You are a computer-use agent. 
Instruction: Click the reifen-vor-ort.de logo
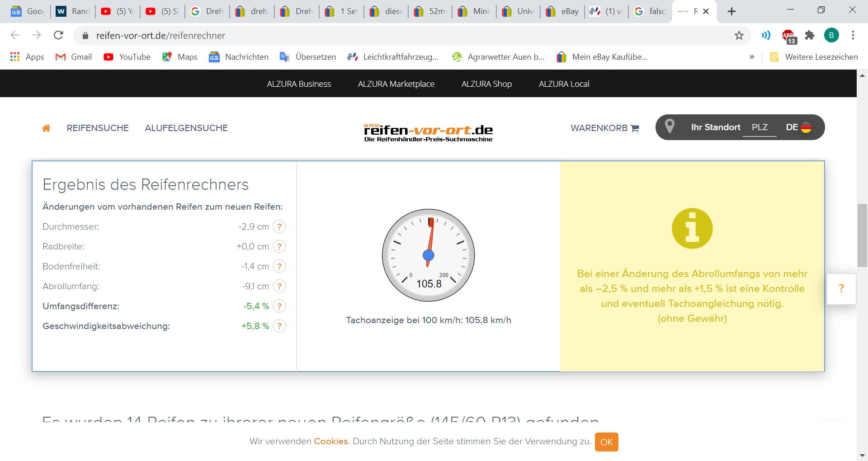428,133
